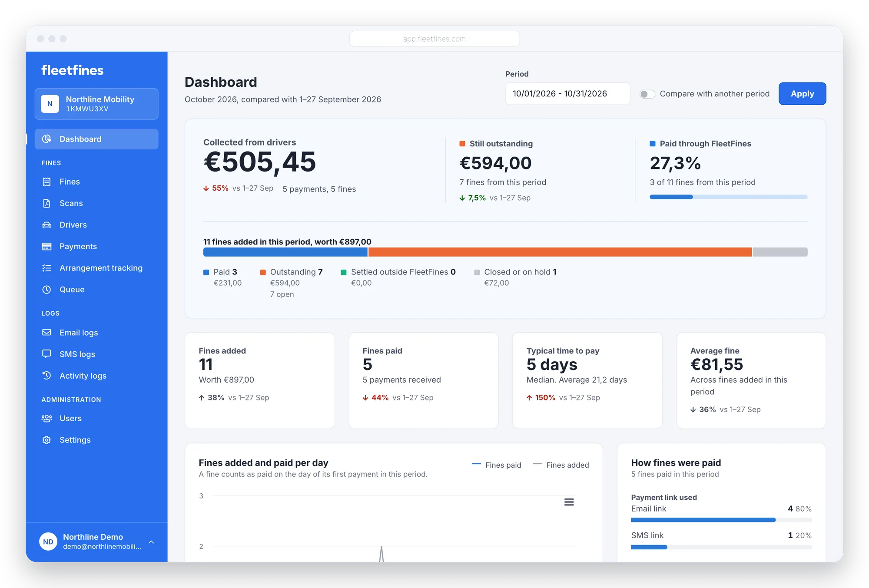This screenshot has height=588, width=869.
Task: Click the Fines receipt icon in sidebar
Action: [46, 182]
